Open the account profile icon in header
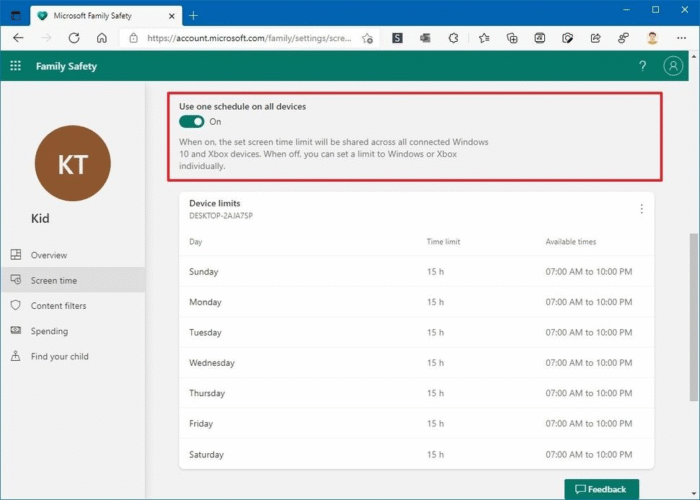The height and width of the screenshot is (500, 700). (673, 66)
